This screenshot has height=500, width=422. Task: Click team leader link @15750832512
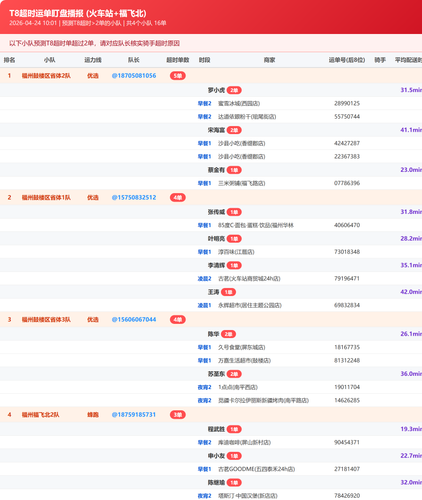pos(134,197)
